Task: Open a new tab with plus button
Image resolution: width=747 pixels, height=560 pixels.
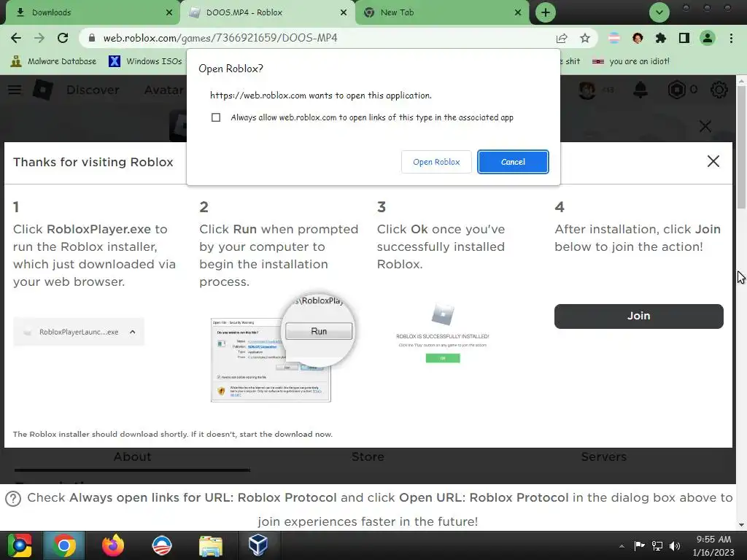Action: [546, 12]
